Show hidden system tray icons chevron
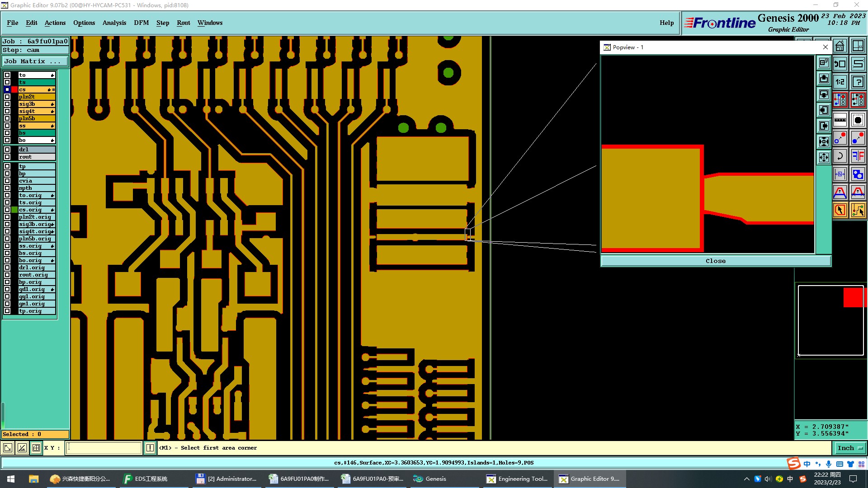The height and width of the screenshot is (488, 868). point(746,479)
